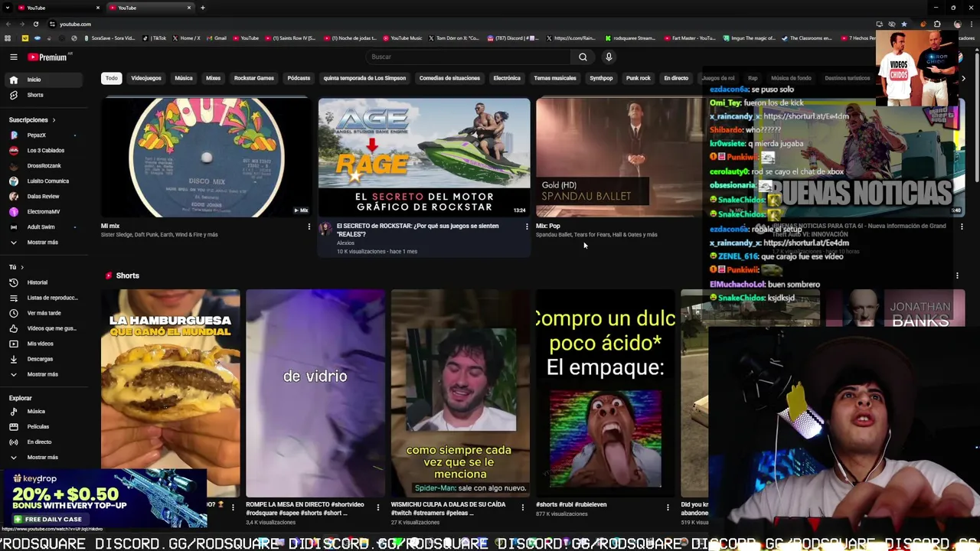The image size is (980, 551).
Task: Open options menu for Shorts section
Action: tap(957, 275)
